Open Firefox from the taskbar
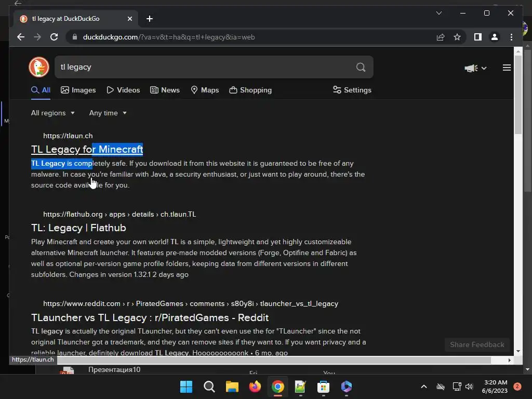The height and width of the screenshot is (399, 532). click(x=255, y=387)
